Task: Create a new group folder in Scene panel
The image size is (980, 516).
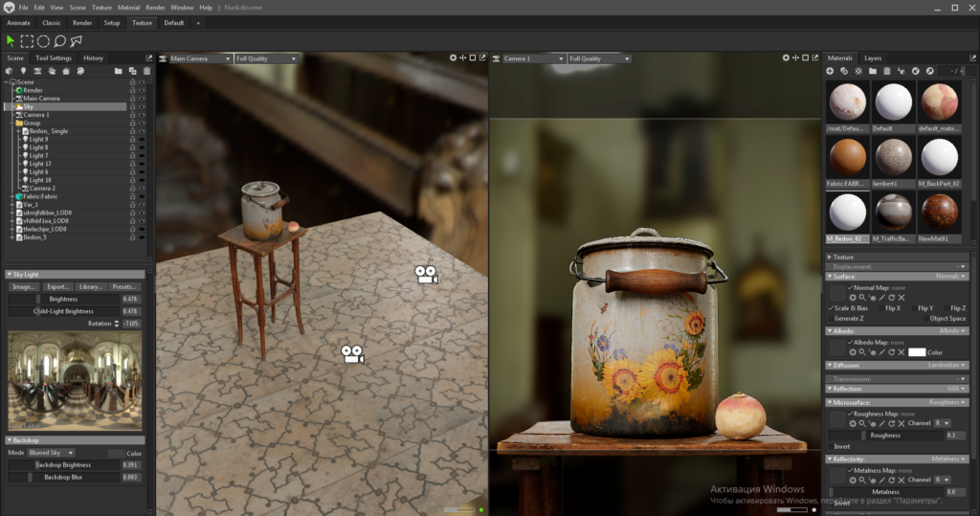Action: (118, 71)
